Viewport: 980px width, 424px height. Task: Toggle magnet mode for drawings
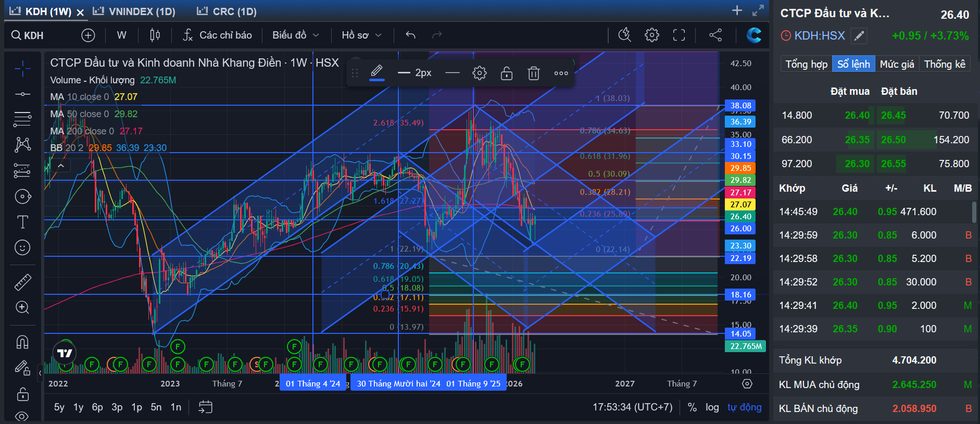[x=22, y=342]
